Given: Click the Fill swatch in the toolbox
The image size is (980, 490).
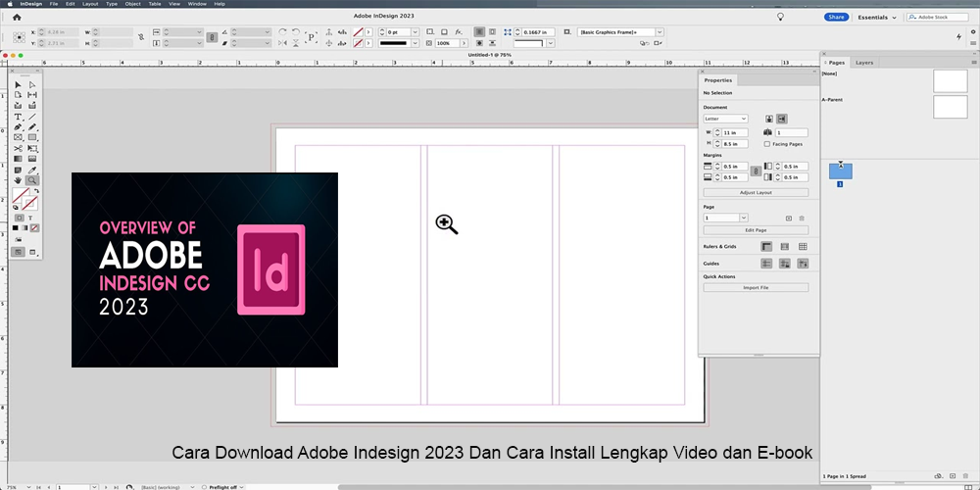Looking at the screenshot, I should pos(21,196).
